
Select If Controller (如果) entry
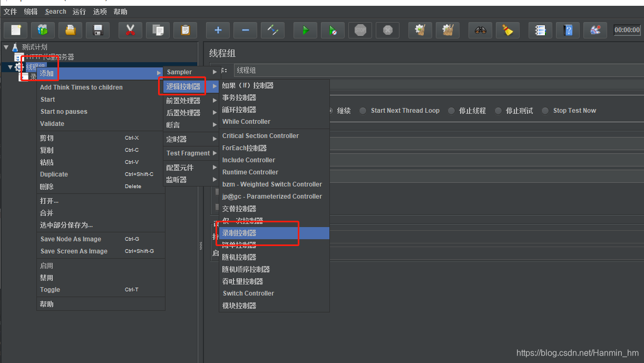pyautogui.click(x=275, y=85)
